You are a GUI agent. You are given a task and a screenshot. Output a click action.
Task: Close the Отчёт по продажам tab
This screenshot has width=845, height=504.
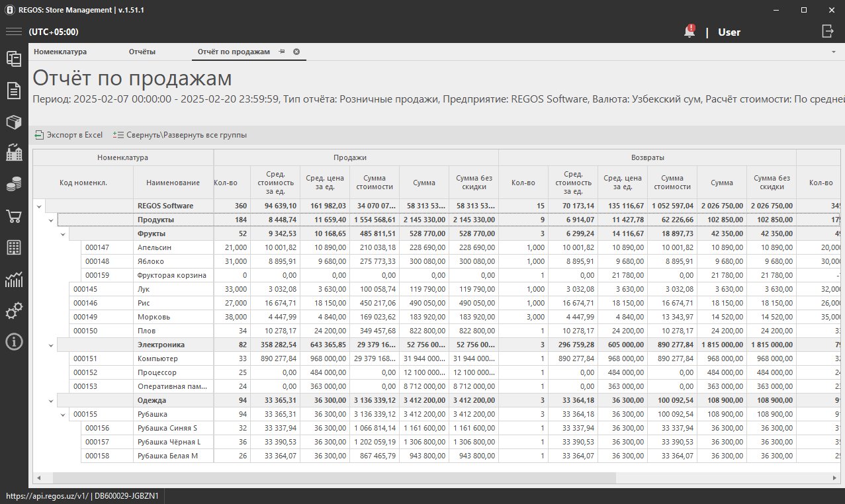pyautogui.click(x=296, y=52)
